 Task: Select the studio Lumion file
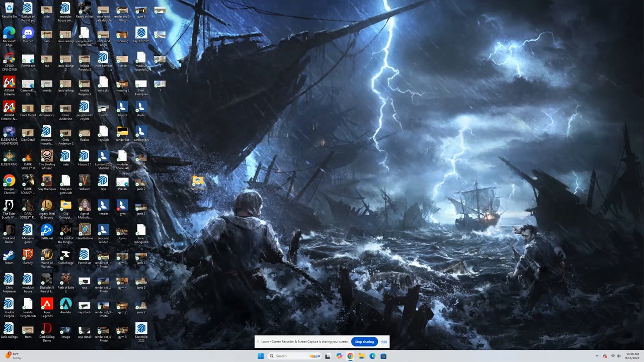[141, 109]
